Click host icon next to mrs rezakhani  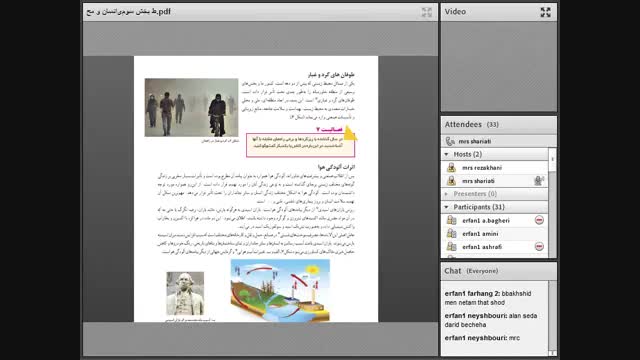[x=451, y=167]
